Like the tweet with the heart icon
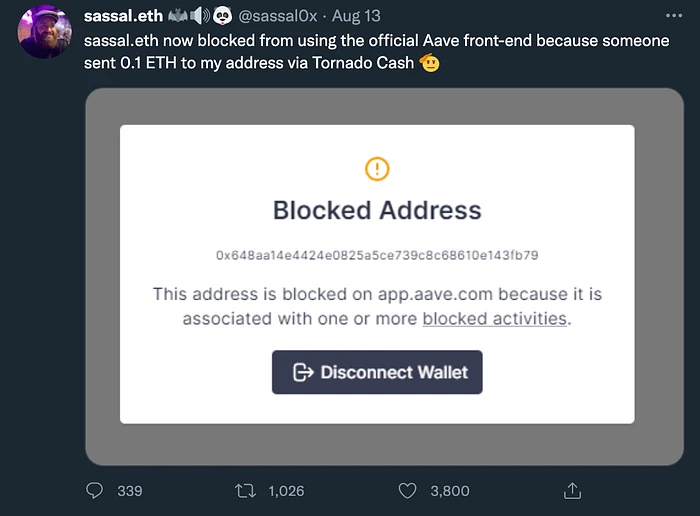This screenshot has width=700, height=516. 407,491
